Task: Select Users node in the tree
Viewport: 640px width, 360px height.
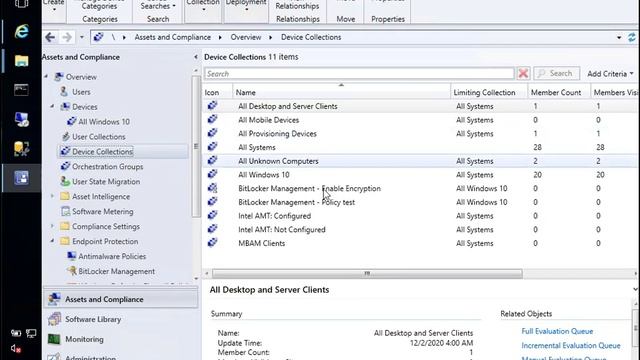Action: click(x=81, y=92)
